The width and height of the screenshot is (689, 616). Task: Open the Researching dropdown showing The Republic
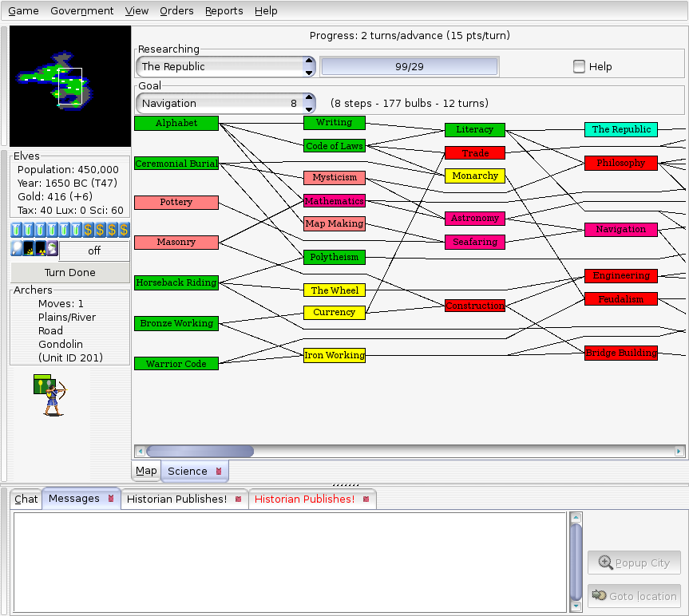[226, 67]
